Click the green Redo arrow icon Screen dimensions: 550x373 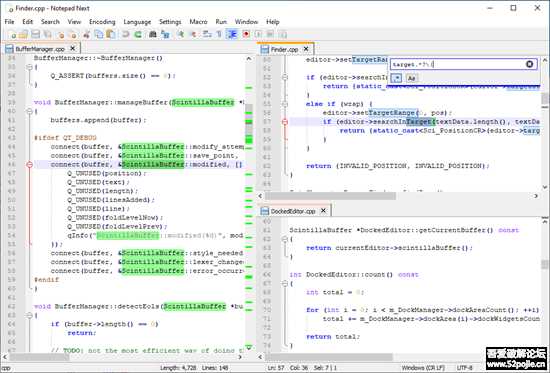(138, 34)
